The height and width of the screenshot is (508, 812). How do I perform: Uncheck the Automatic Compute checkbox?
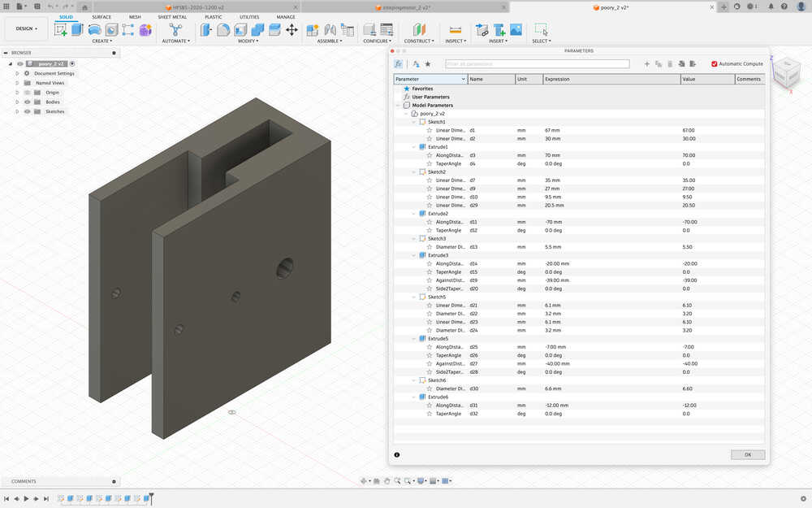(714, 63)
